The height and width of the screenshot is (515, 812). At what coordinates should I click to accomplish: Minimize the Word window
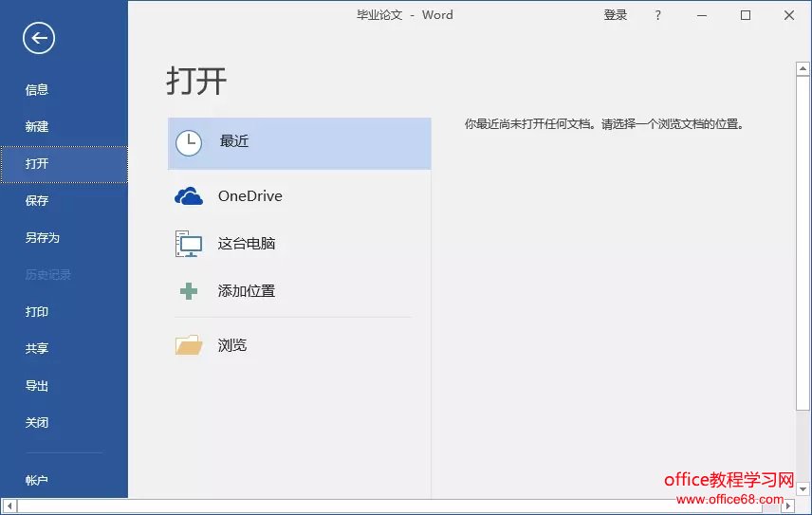(x=702, y=15)
